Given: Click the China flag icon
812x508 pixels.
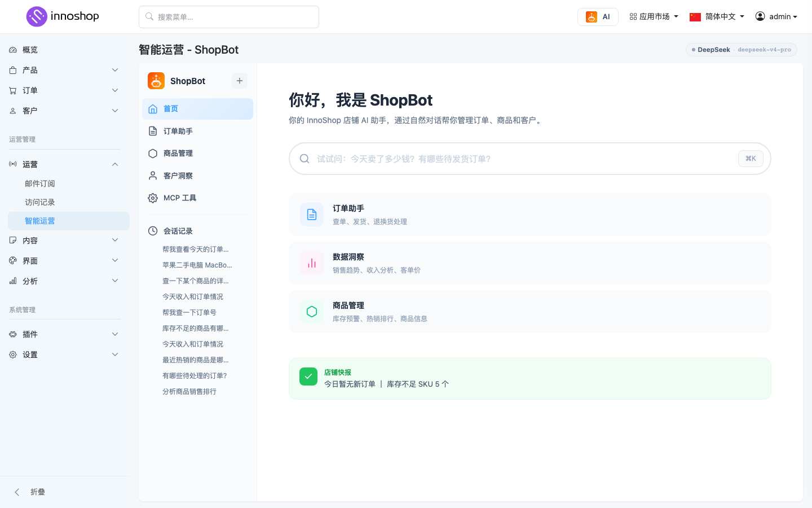Looking at the screenshot, I should [695, 17].
